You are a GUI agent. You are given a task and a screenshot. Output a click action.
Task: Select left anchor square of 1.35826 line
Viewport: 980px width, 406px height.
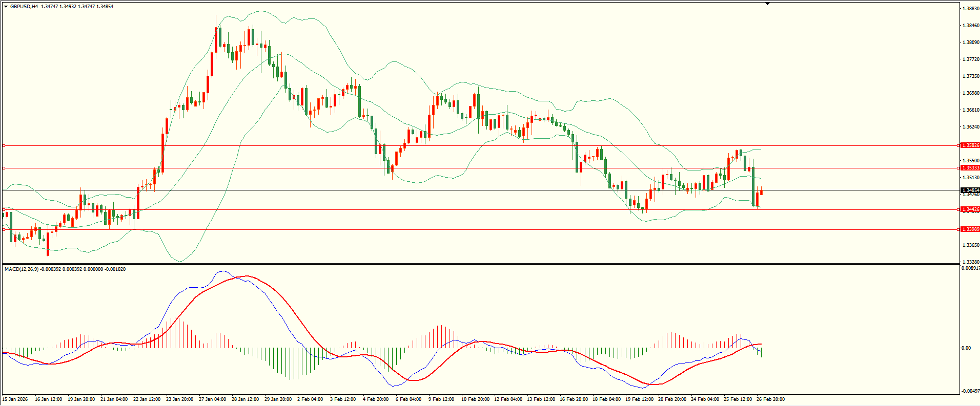pyautogui.click(x=4, y=146)
